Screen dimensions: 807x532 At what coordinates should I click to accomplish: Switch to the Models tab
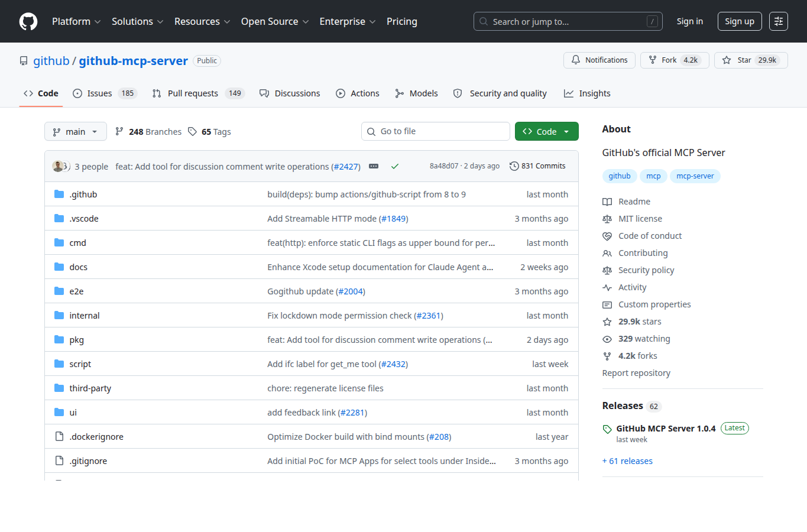417,93
